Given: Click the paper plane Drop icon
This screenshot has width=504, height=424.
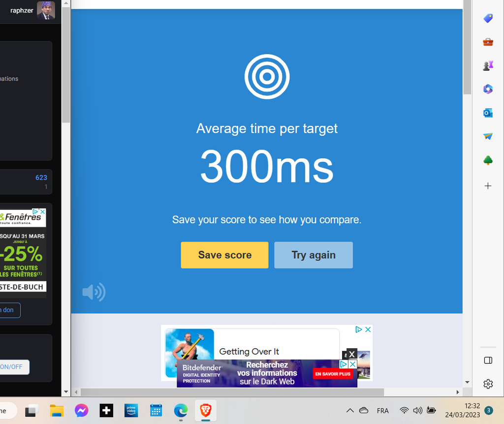Looking at the screenshot, I should tap(488, 136).
